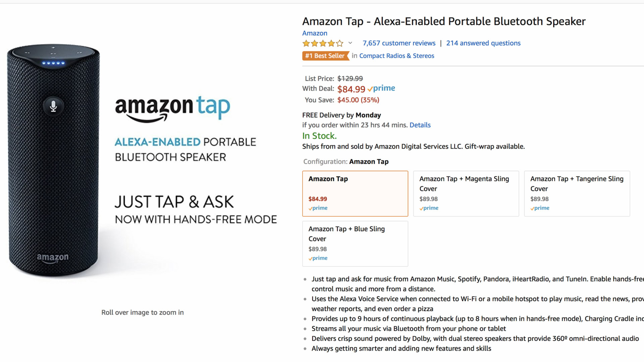Select the Amazon Tap configuration option
Screen dimensions: 644x362
[355, 194]
